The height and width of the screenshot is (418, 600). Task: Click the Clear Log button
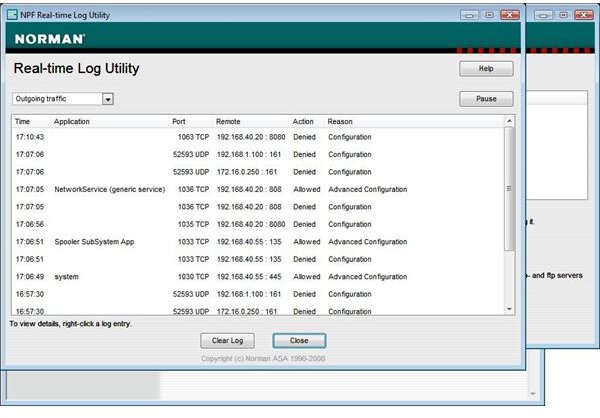click(x=227, y=341)
